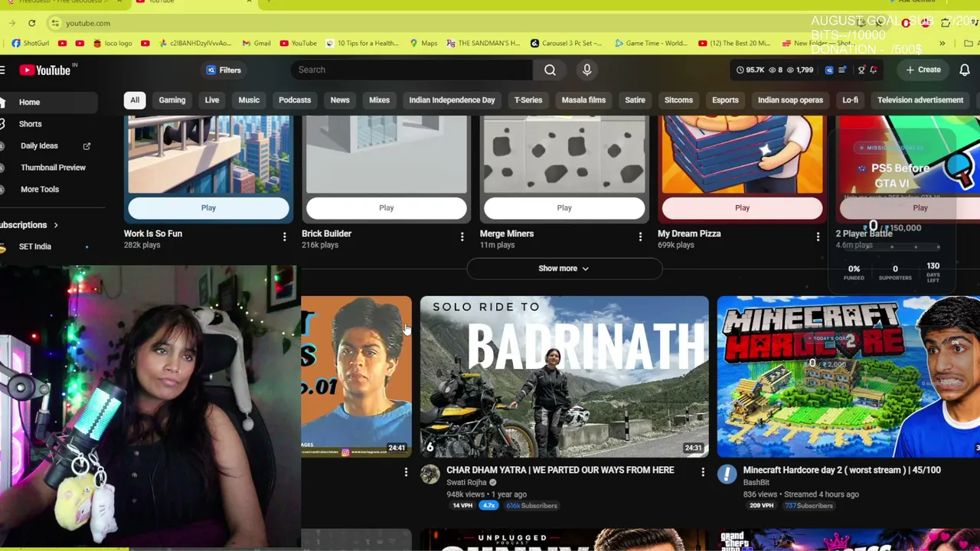
Task: Open the loco logo bookmark
Action: [113, 44]
